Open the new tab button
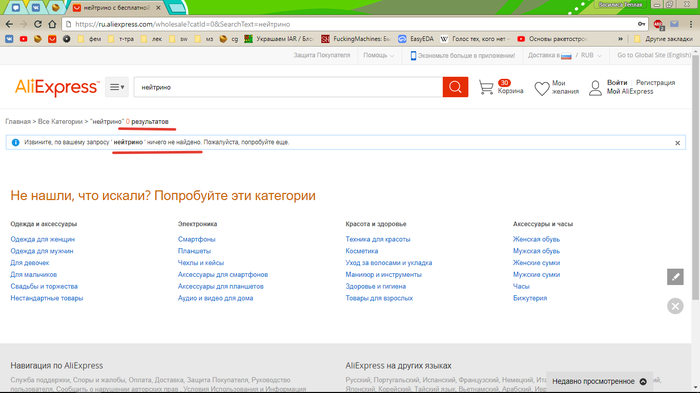700x393 pixels. coord(177,8)
